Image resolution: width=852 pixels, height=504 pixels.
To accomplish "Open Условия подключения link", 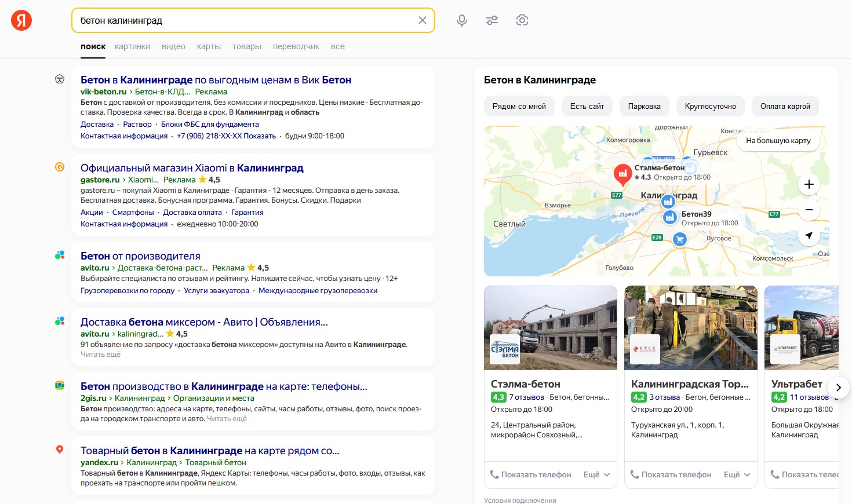I will coord(520,501).
